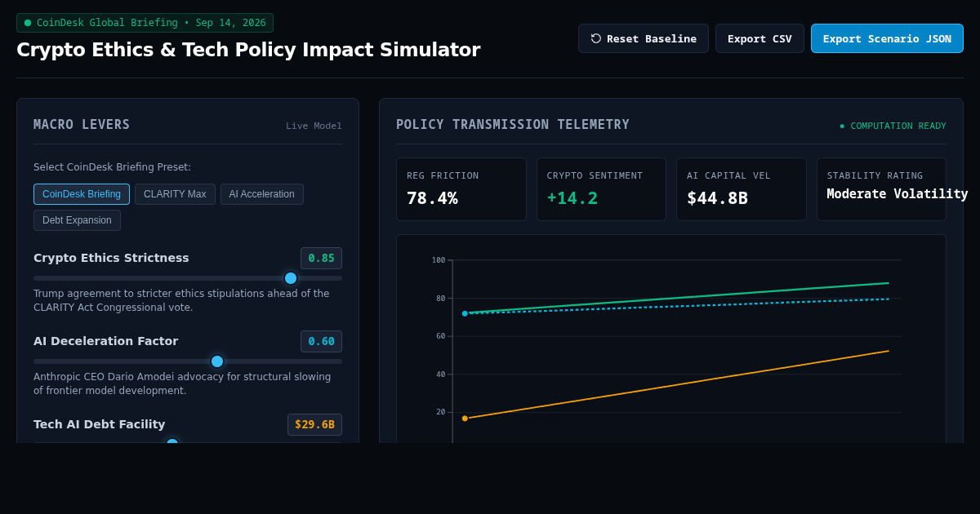Adjust the Crypto Ethics Strictness slider handle

291,278
